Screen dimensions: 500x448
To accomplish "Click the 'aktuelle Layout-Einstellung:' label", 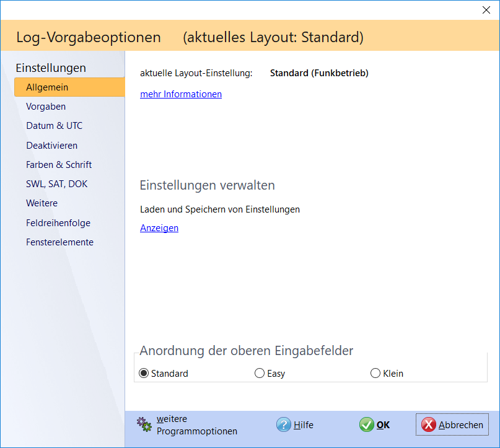I will (196, 73).
